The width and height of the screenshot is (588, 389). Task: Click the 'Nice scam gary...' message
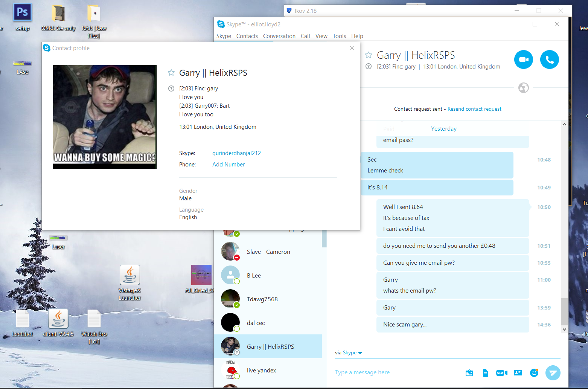pos(453,325)
